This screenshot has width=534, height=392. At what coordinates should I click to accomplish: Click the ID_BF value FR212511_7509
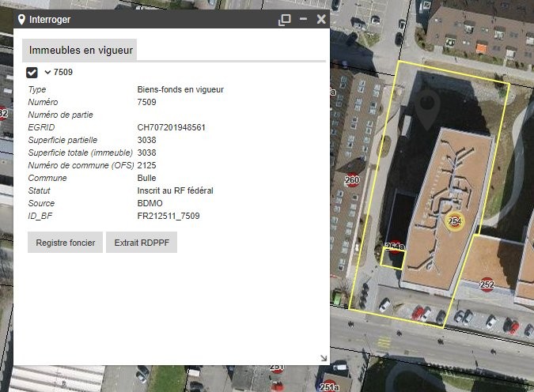(x=169, y=216)
